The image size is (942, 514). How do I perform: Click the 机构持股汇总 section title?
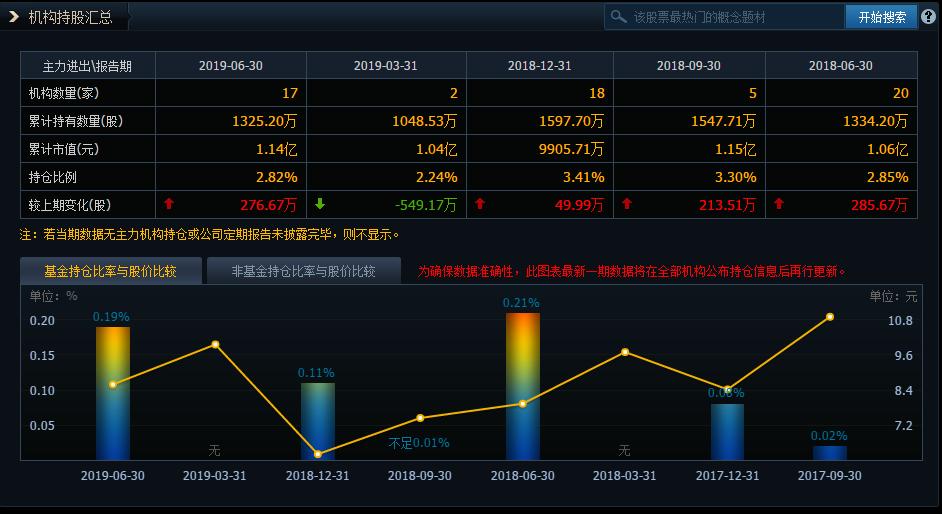(x=70, y=17)
